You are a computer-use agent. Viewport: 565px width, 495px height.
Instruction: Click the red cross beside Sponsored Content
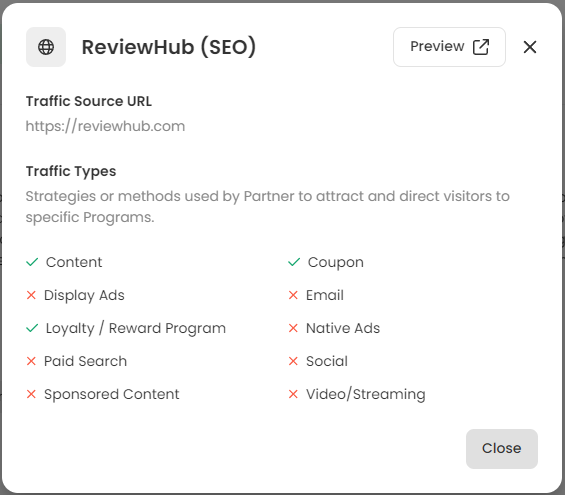[31, 394]
